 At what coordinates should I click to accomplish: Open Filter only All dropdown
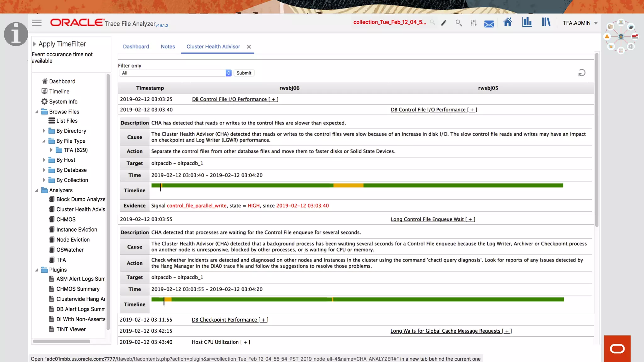point(175,73)
